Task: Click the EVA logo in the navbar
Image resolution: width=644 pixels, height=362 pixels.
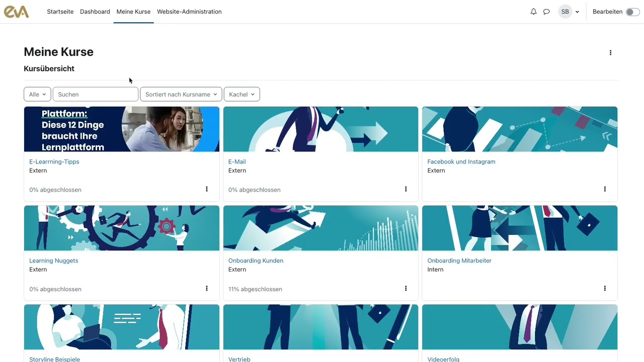Action: (17, 12)
